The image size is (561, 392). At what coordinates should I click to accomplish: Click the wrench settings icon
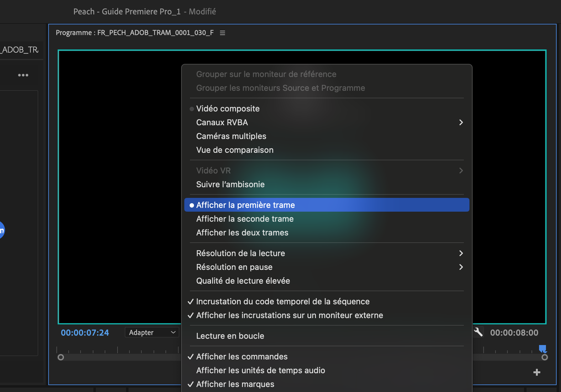(x=478, y=332)
